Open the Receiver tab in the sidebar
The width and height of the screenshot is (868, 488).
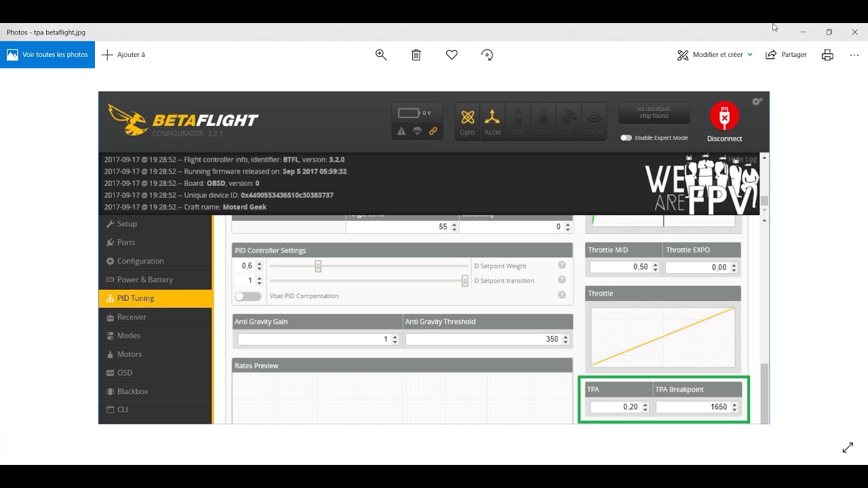155,317
